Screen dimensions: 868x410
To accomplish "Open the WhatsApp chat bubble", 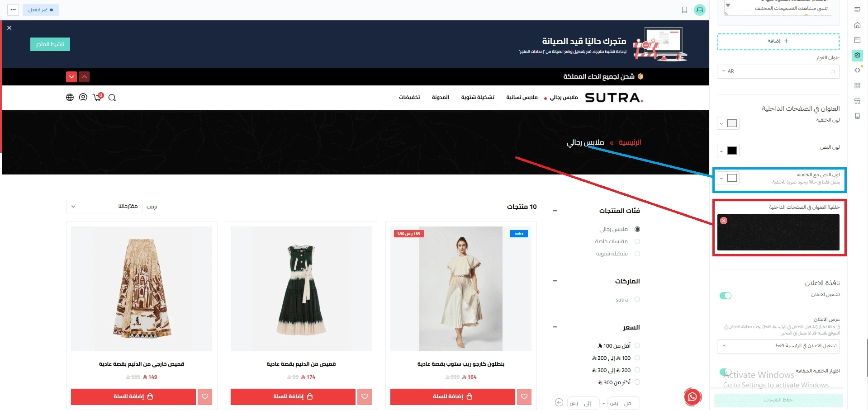I will click(x=692, y=397).
